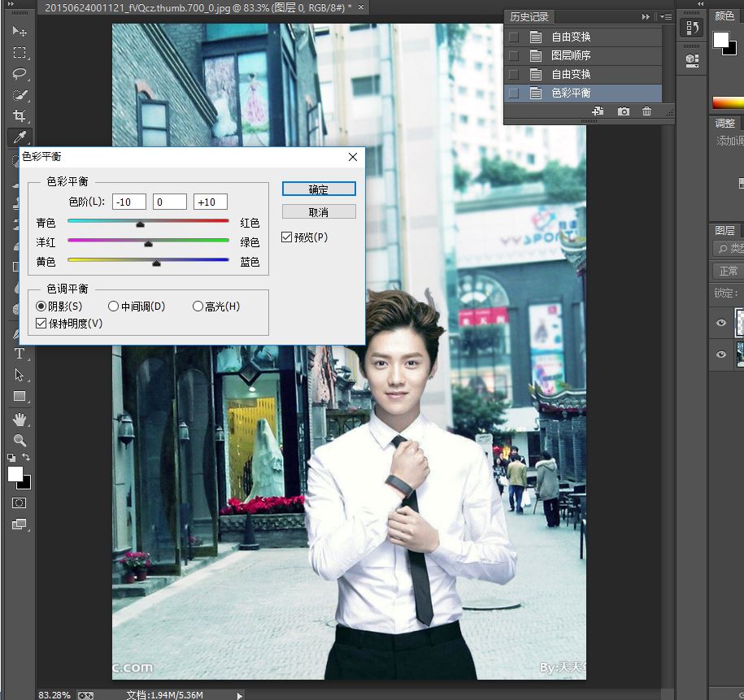Toggle visibility of the bottom layer
This screenshot has width=744, height=700.
721,354
